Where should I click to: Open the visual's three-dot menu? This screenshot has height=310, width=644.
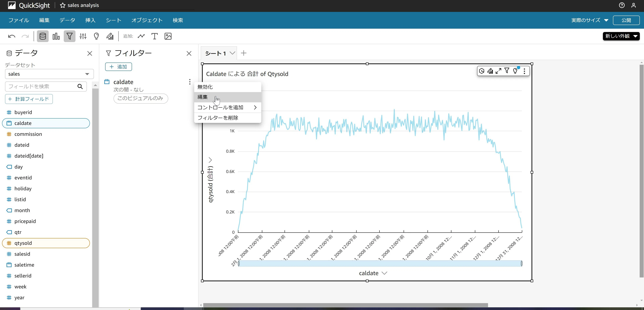[524, 71]
